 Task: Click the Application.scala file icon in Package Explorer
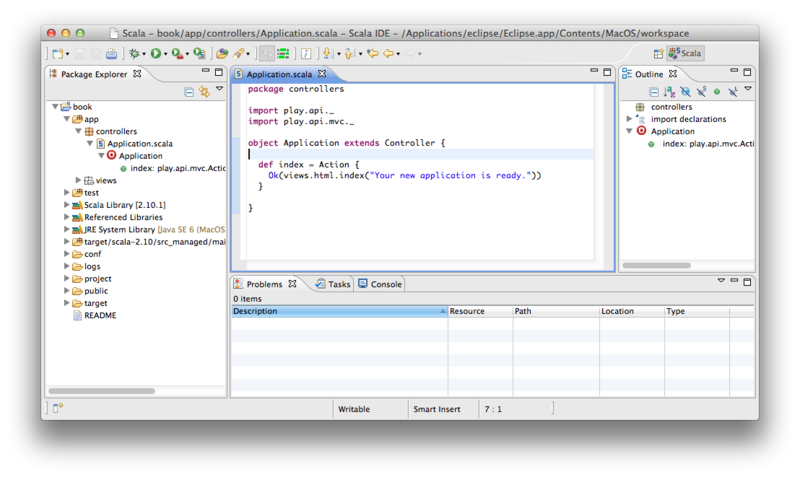101,143
